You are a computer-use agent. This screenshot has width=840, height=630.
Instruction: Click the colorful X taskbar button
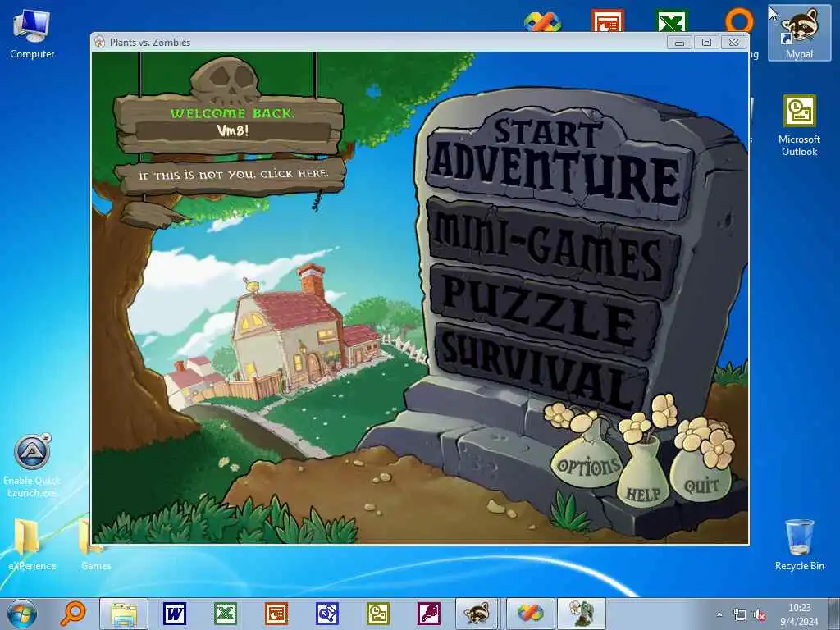(530, 614)
